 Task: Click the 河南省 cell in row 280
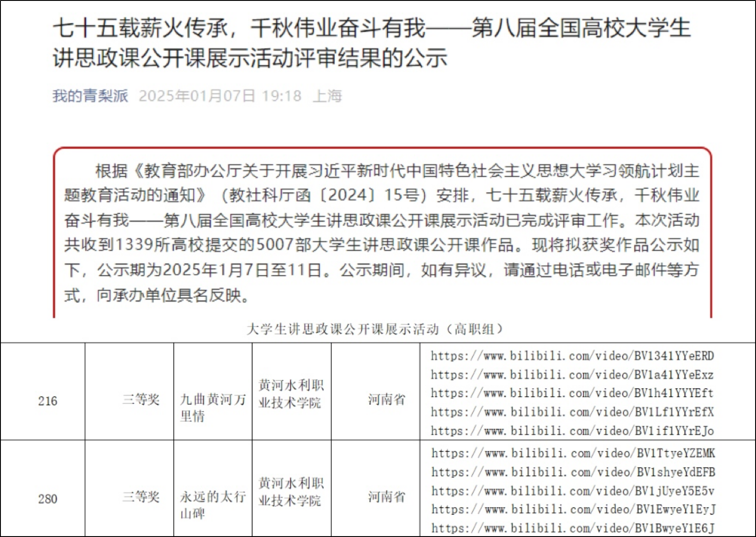[x=386, y=497]
